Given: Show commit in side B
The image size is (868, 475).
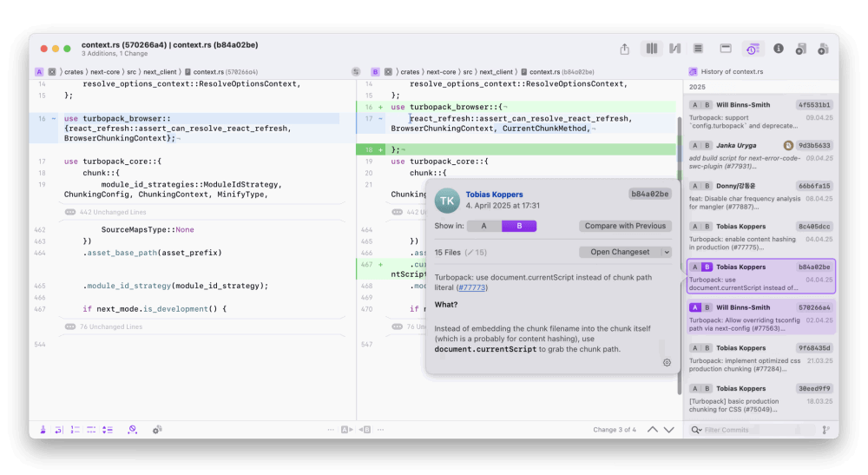Looking at the screenshot, I should [x=519, y=226].
